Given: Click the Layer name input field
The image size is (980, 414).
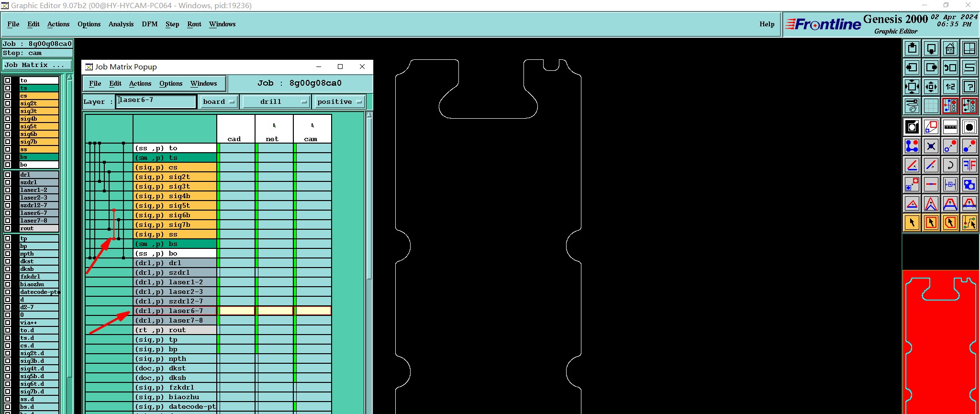Looking at the screenshot, I should point(156,101).
